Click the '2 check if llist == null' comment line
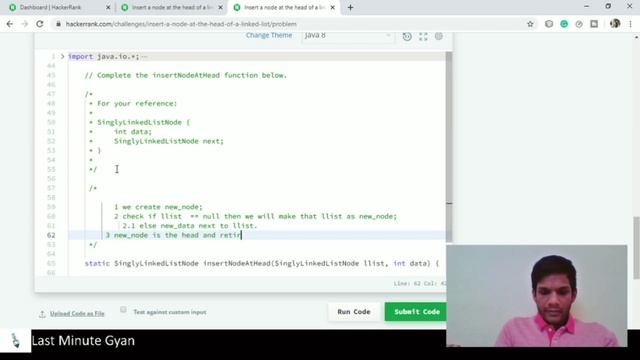This screenshot has width=640, height=360. (x=256, y=216)
